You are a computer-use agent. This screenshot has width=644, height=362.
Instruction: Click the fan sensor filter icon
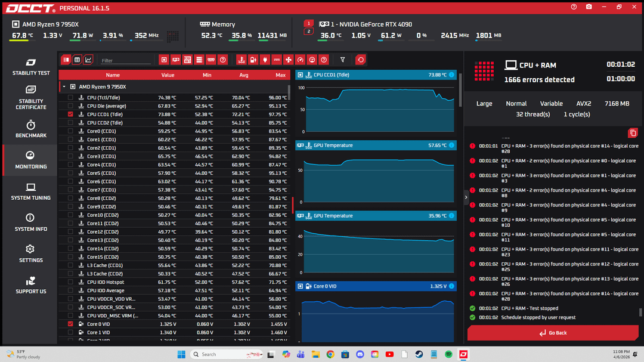[289, 60]
